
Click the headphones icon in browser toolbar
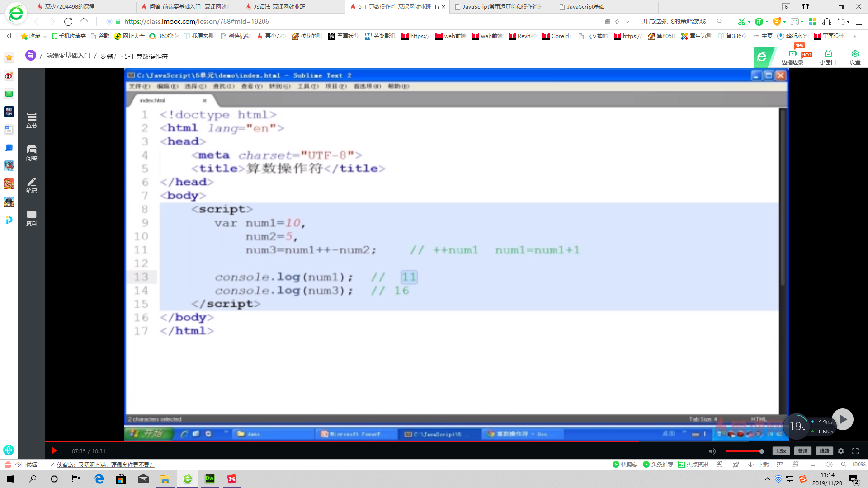pyautogui.click(x=827, y=22)
